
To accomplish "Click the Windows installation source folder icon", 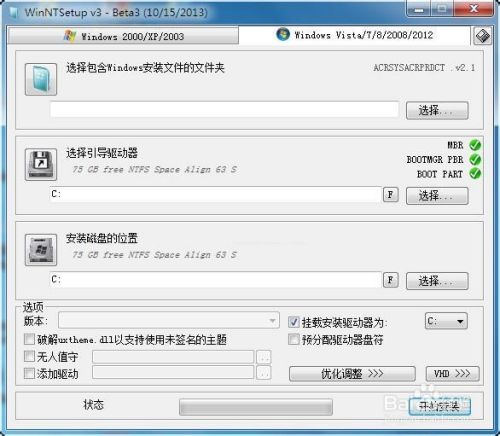I will 41,79.
